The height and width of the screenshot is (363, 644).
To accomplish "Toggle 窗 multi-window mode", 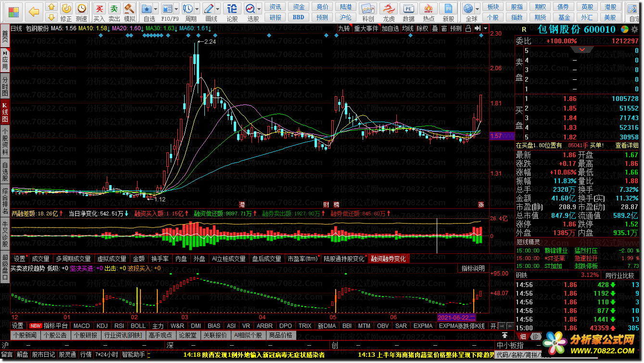I will tap(444, 28).
